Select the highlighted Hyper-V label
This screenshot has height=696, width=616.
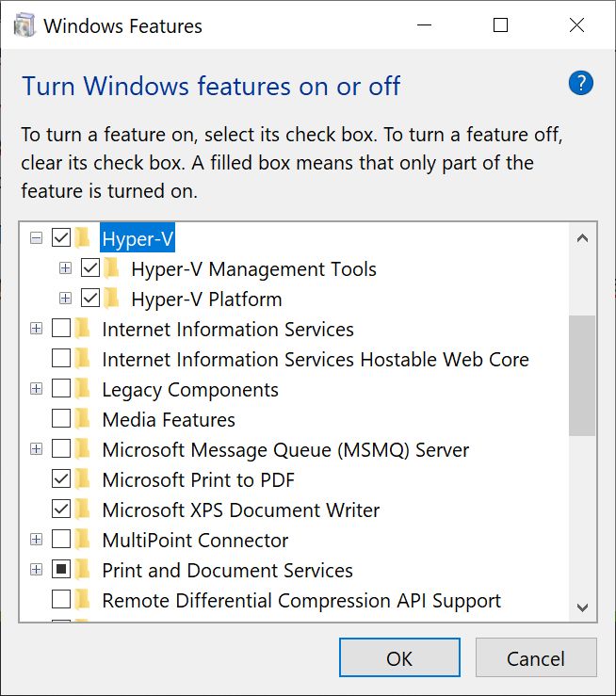(x=138, y=238)
